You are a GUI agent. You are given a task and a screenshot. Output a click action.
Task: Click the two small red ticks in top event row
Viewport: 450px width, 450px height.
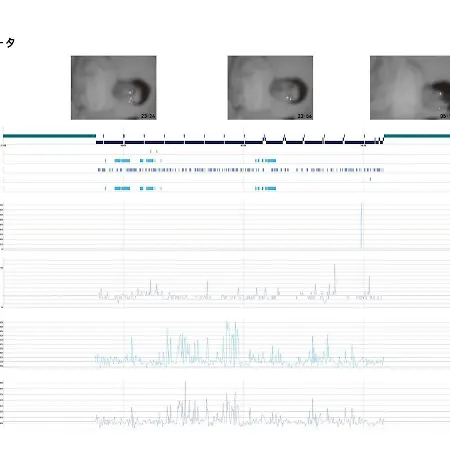coord(153,151)
